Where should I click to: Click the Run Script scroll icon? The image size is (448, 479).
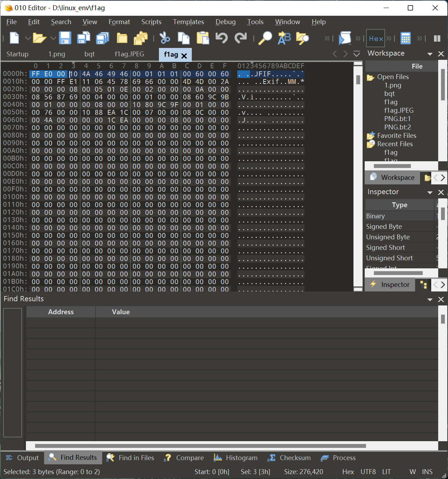click(x=345, y=38)
